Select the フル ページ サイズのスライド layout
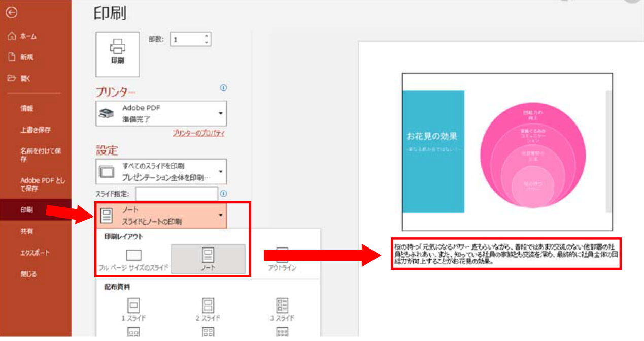This screenshot has width=644, height=341. (133, 259)
